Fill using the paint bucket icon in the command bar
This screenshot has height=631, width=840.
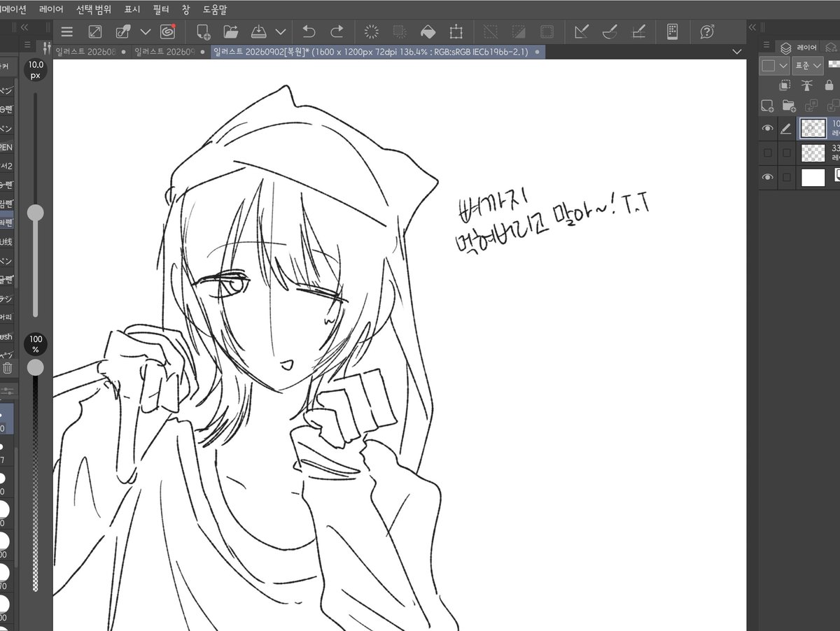tap(428, 31)
